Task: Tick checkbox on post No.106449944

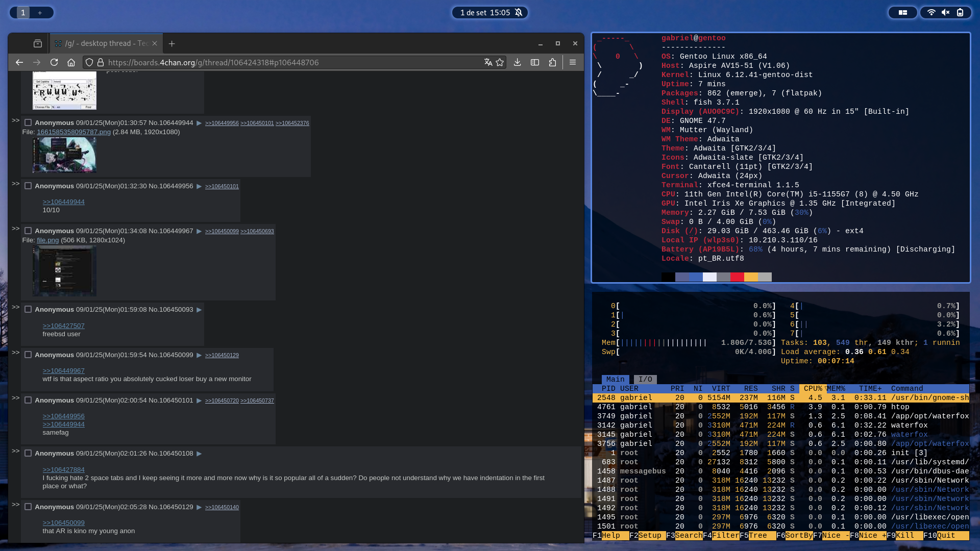Action: point(28,122)
